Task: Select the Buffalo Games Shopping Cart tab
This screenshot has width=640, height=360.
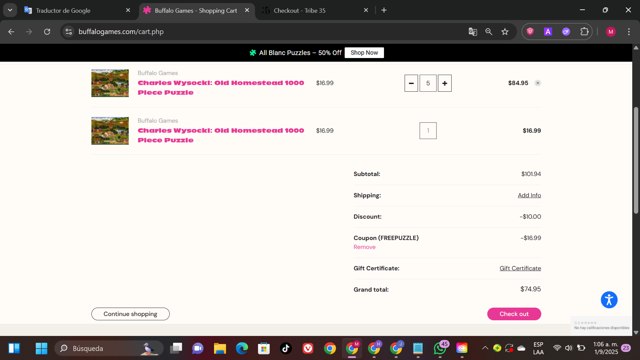Action: (196, 11)
